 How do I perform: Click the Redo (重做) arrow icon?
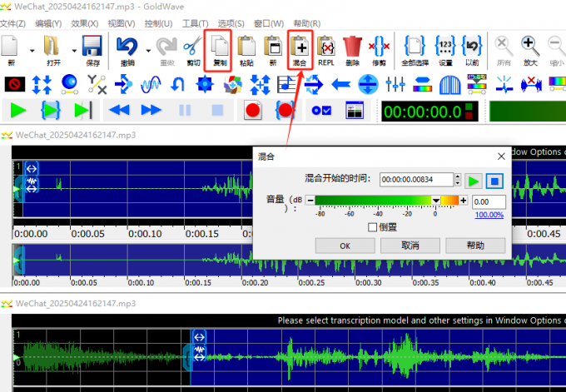click(x=166, y=47)
